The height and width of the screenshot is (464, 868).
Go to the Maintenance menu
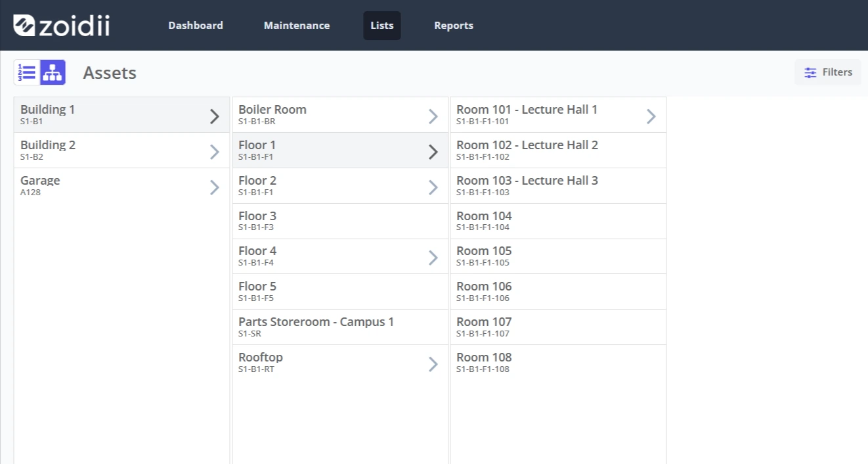pos(297,26)
